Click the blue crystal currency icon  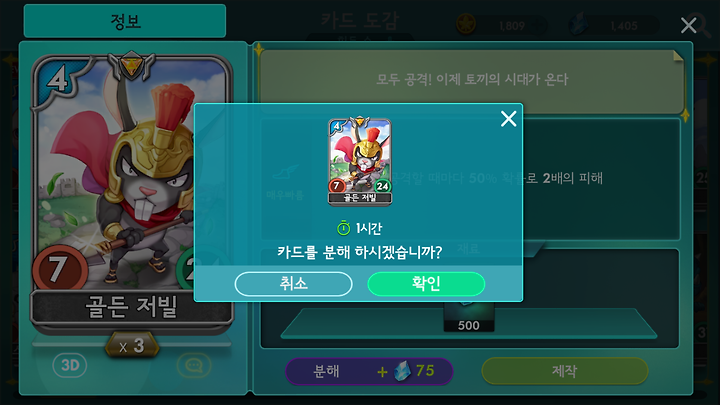tap(579, 24)
